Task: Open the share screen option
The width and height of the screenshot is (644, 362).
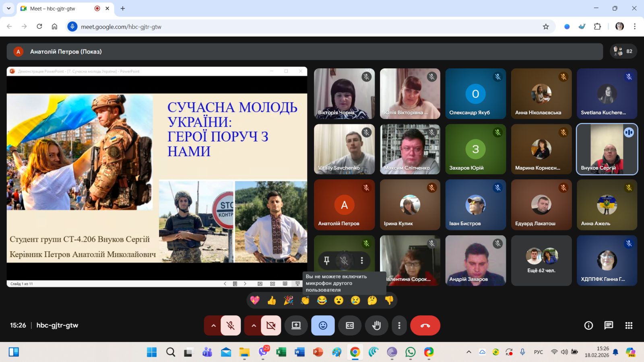Action: click(296, 325)
